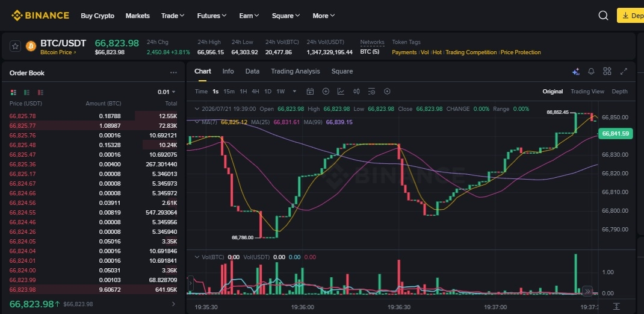Select the 15m interval
644x314 pixels.
coord(229,92)
